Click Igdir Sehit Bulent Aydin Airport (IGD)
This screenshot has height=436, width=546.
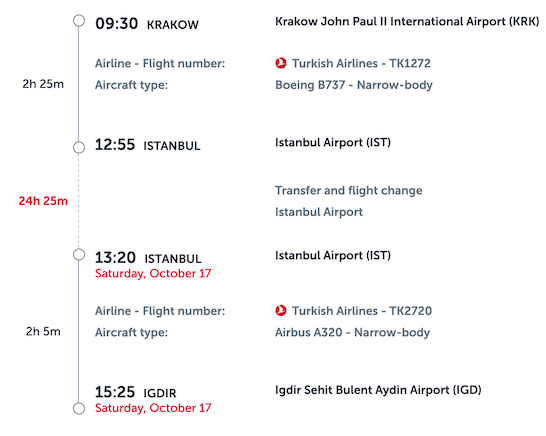[378, 390]
